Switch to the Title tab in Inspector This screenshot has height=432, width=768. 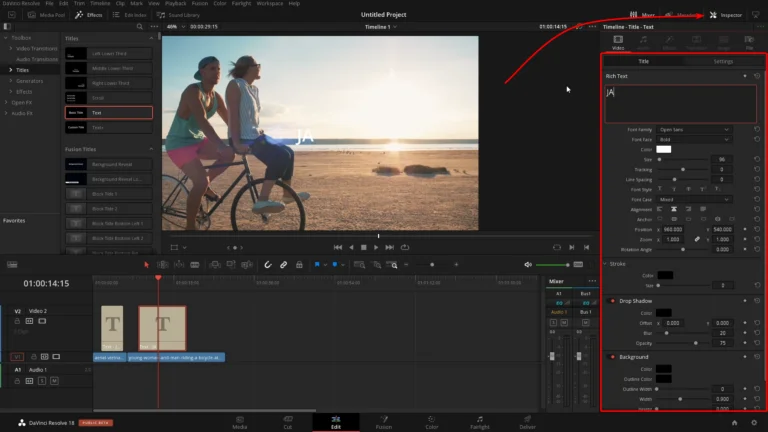tap(644, 61)
